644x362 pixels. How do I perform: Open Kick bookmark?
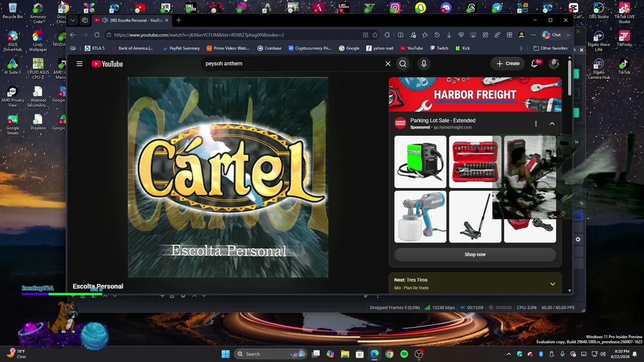pyautogui.click(x=462, y=48)
